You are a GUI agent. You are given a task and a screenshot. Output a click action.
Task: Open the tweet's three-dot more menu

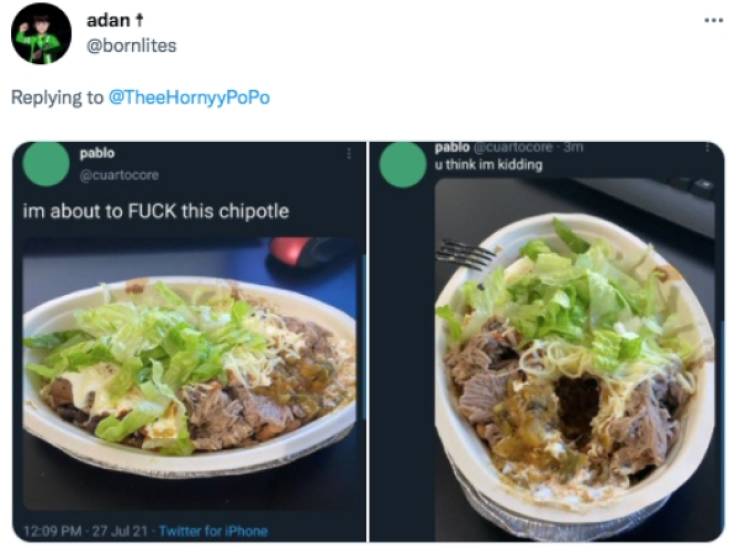coord(714,20)
